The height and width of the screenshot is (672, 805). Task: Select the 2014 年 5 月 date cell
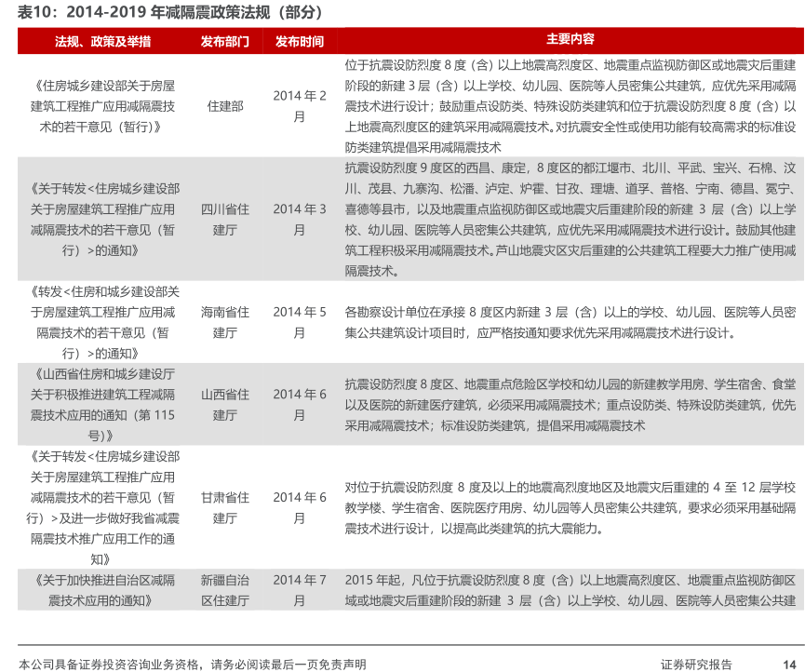pos(300,322)
